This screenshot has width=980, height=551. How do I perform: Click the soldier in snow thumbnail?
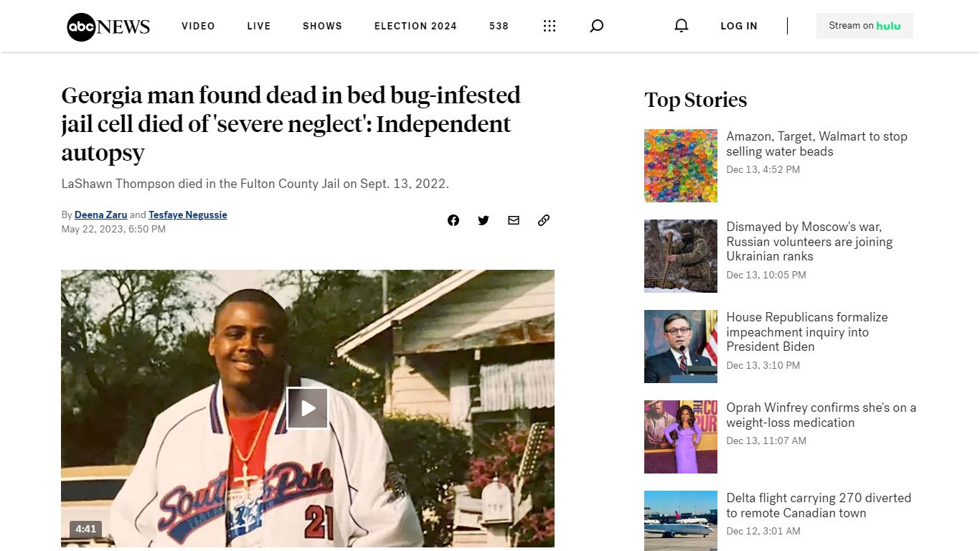pos(681,256)
